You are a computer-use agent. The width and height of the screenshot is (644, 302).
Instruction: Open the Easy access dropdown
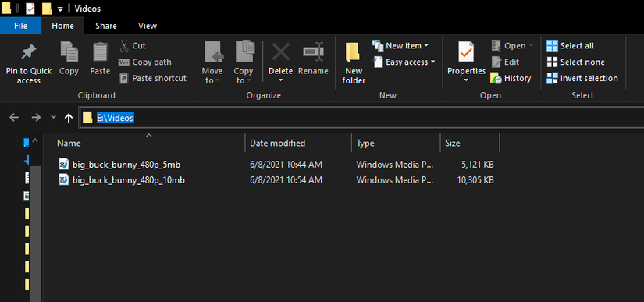click(403, 62)
